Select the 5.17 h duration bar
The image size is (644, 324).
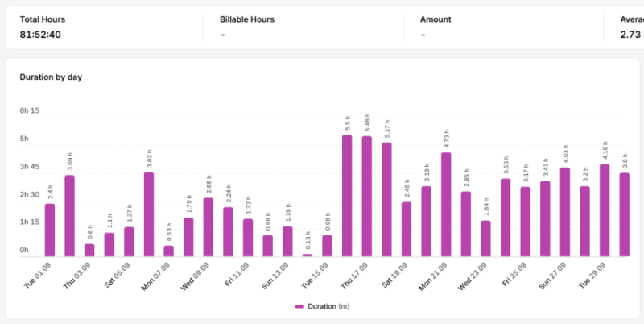point(386,200)
